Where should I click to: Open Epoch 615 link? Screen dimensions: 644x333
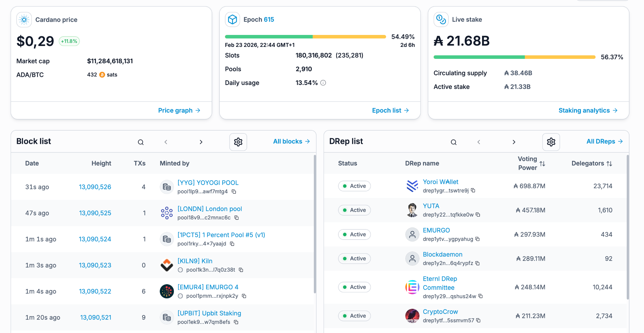[x=269, y=20]
